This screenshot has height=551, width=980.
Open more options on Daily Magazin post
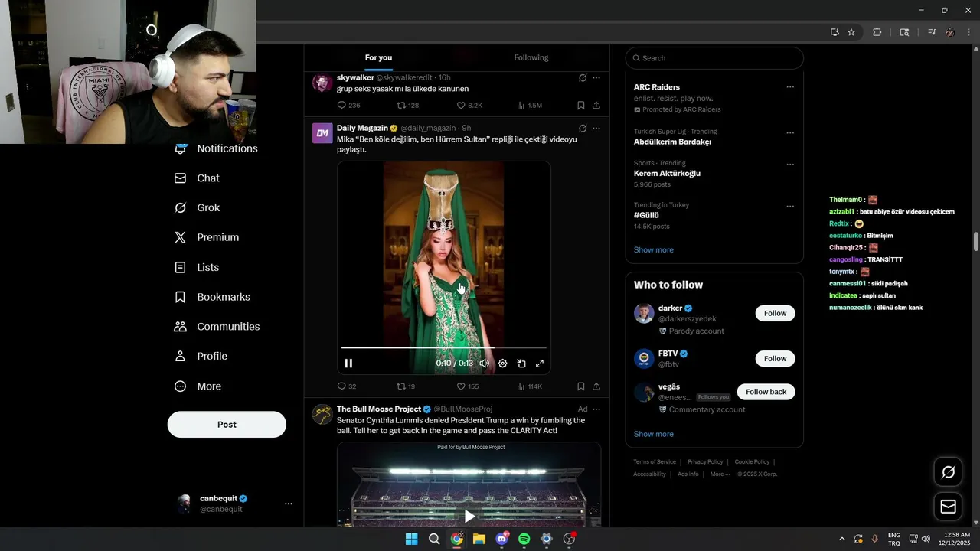coord(596,129)
